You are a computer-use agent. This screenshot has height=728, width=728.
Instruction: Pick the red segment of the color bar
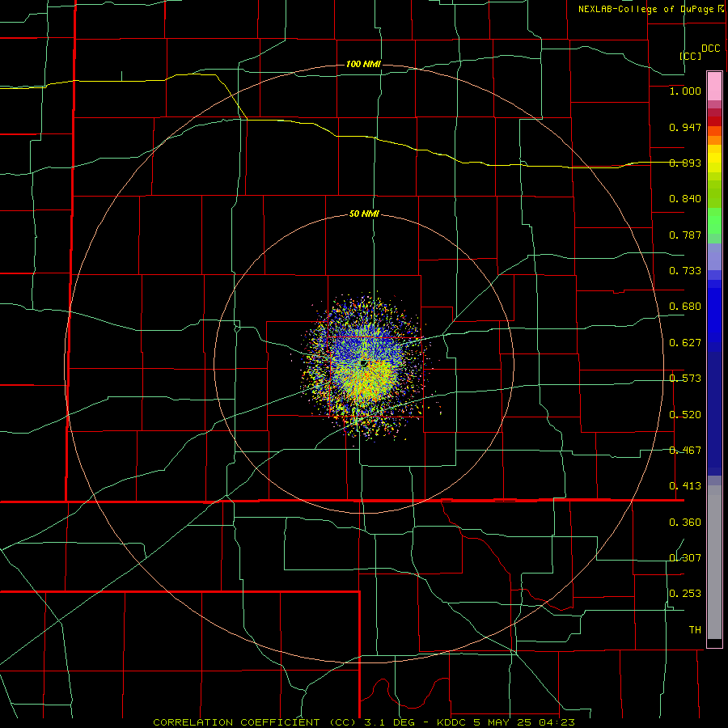[714, 121]
